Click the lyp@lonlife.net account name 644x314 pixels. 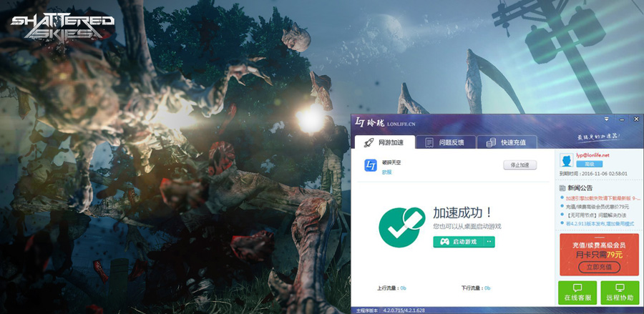[592, 155]
